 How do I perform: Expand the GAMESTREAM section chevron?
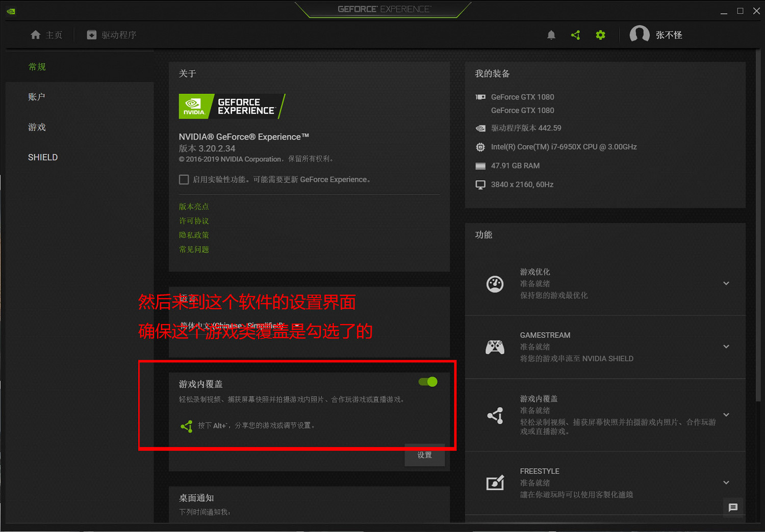[726, 347]
